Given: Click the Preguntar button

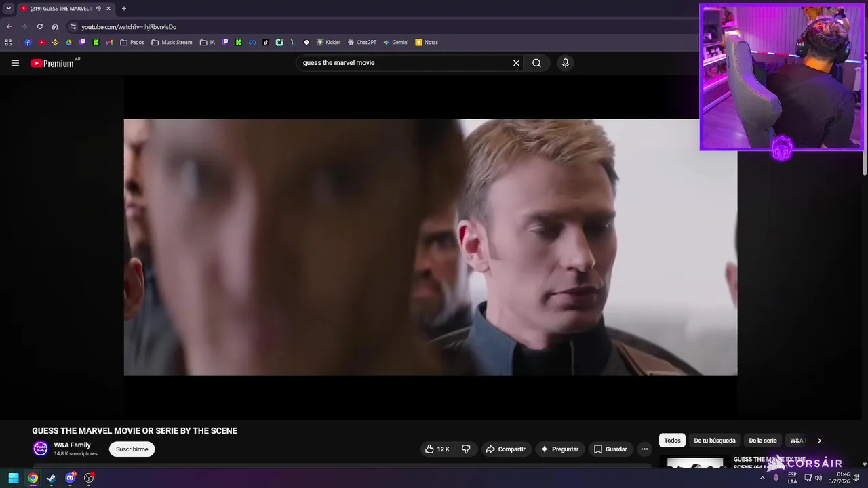Looking at the screenshot, I should point(559,449).
